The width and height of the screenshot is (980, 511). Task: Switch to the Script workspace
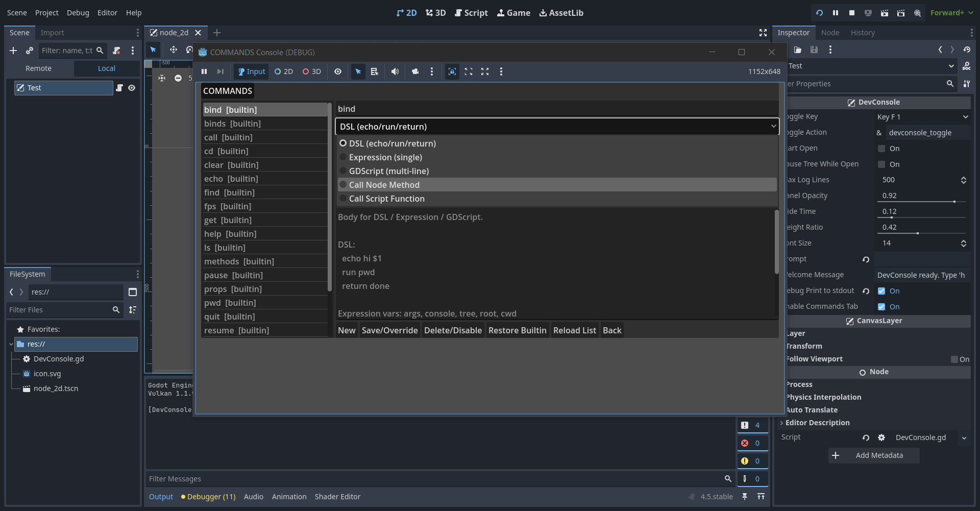coord(471,13)
